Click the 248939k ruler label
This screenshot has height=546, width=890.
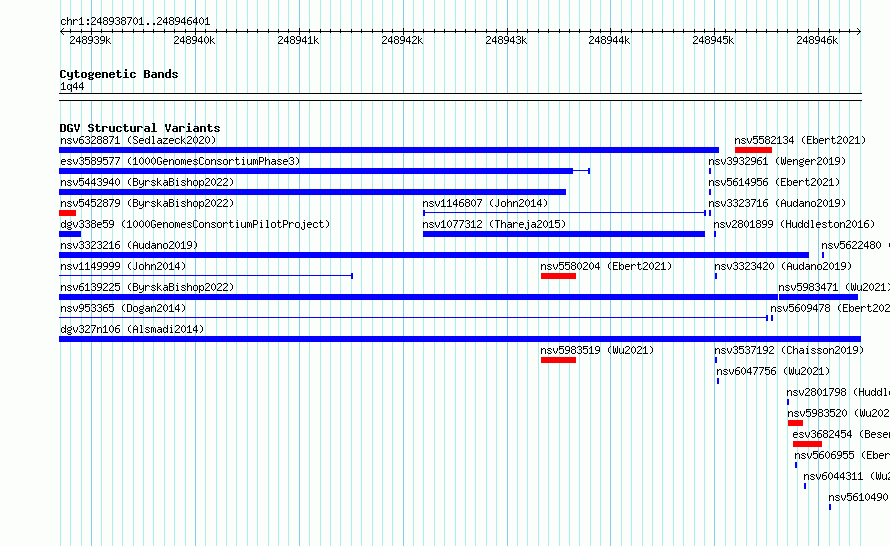tap(90, 40)
